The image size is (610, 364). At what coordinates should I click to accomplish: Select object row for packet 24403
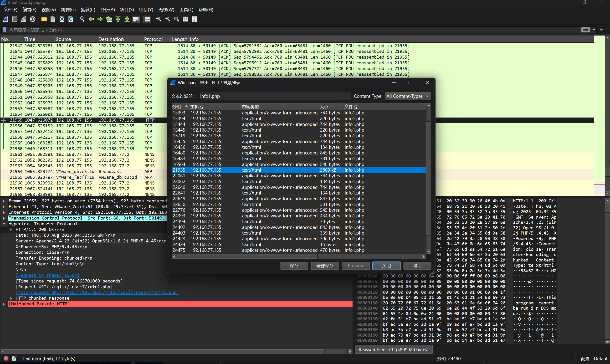pos(270,233)
